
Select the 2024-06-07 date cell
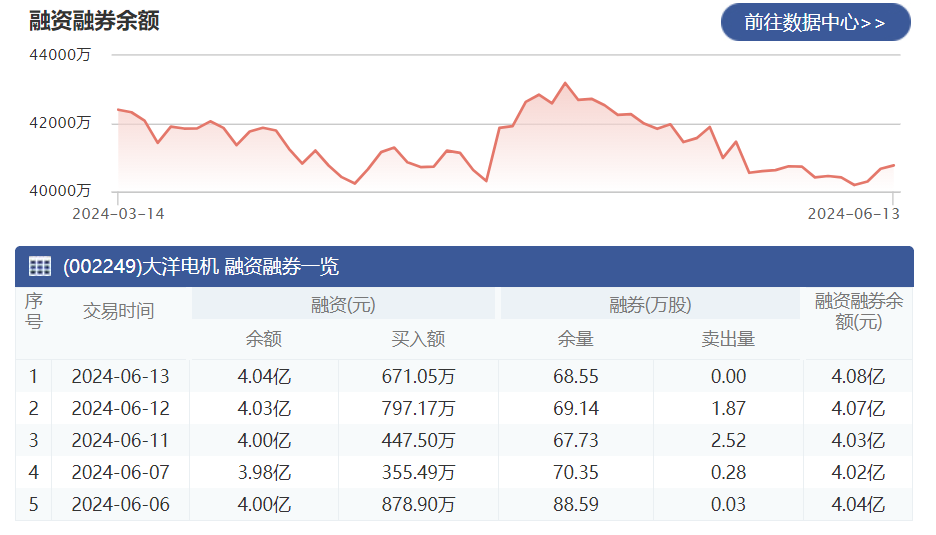click(121, 472)
